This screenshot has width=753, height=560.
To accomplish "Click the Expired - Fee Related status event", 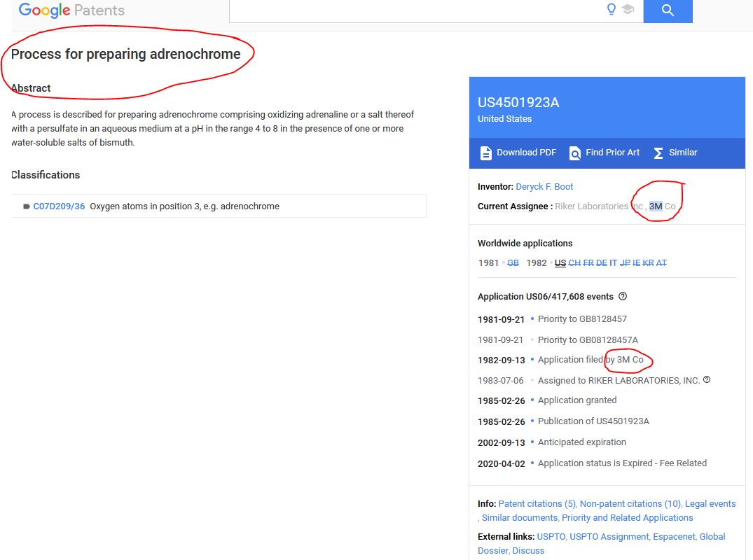I will [x=622, y=463].
